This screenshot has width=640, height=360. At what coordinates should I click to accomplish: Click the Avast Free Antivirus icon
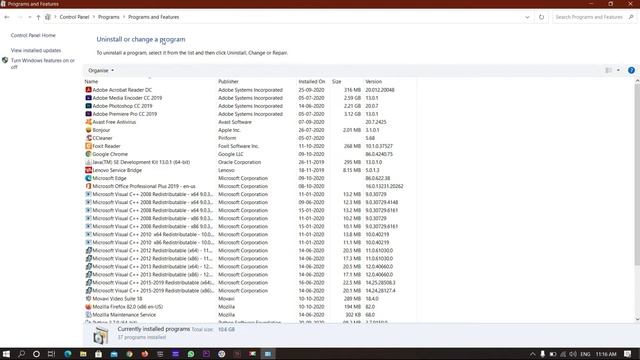pyautogui.click(x=88, y=122)
